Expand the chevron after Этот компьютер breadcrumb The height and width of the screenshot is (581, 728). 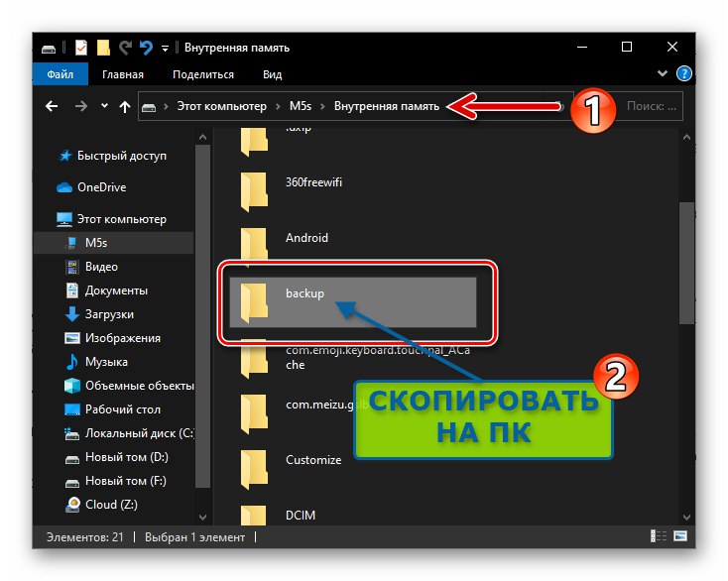pyautogui.click(x=278, y=107)
